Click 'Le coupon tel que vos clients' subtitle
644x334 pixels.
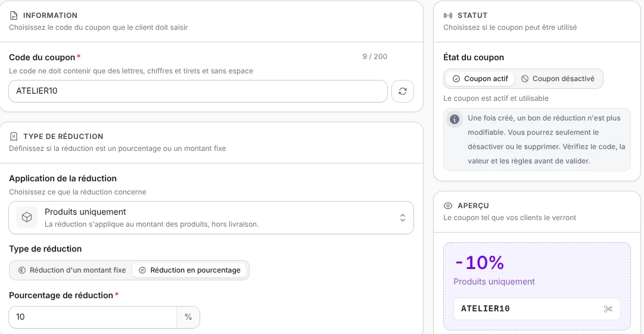[510, 218]
